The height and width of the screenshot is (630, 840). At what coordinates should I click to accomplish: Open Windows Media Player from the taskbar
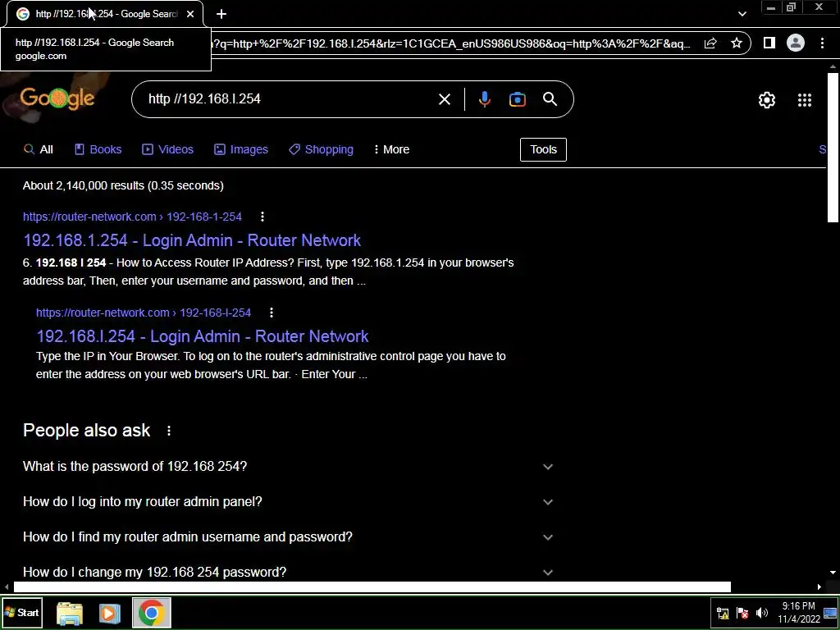tap(109, 613)
